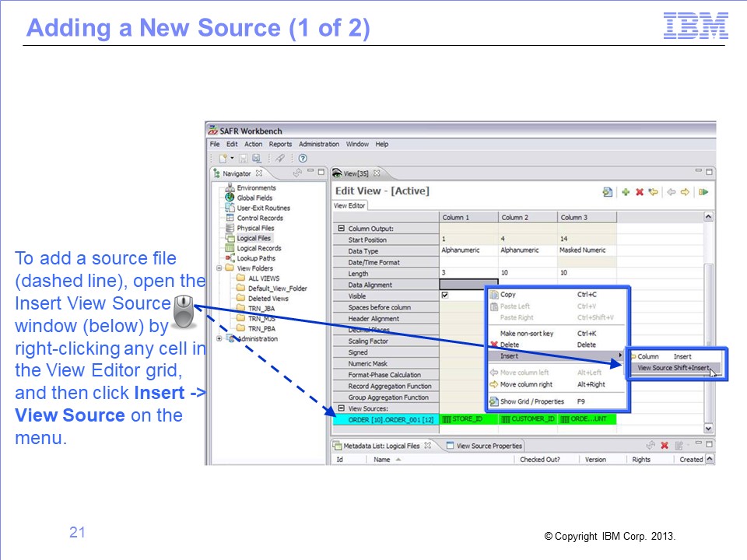Select Column in Insert submenu
The image size is (747, 560).
pyautogui.click(x=675, y=356)
